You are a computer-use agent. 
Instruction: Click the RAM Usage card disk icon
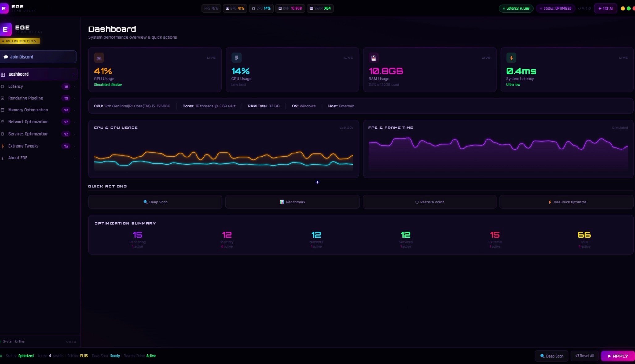(374, 58)
